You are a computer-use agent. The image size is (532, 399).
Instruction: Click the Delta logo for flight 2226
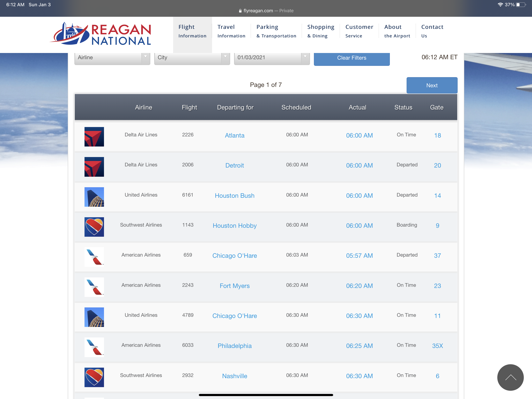(94, 137)
